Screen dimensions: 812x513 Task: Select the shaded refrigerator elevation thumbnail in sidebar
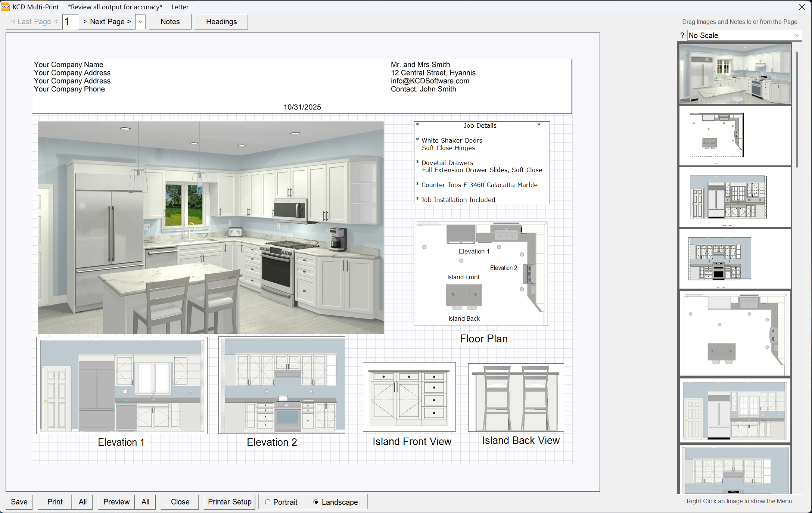coord(735,411)
